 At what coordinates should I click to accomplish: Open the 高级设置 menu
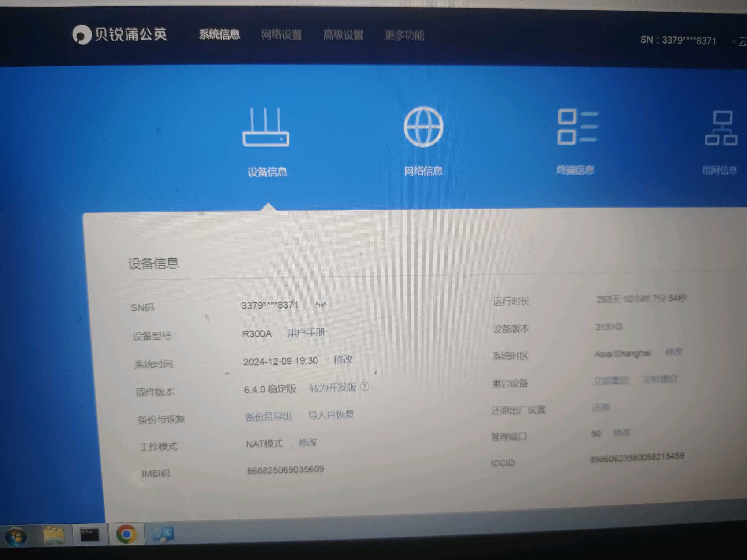(343, 36)
